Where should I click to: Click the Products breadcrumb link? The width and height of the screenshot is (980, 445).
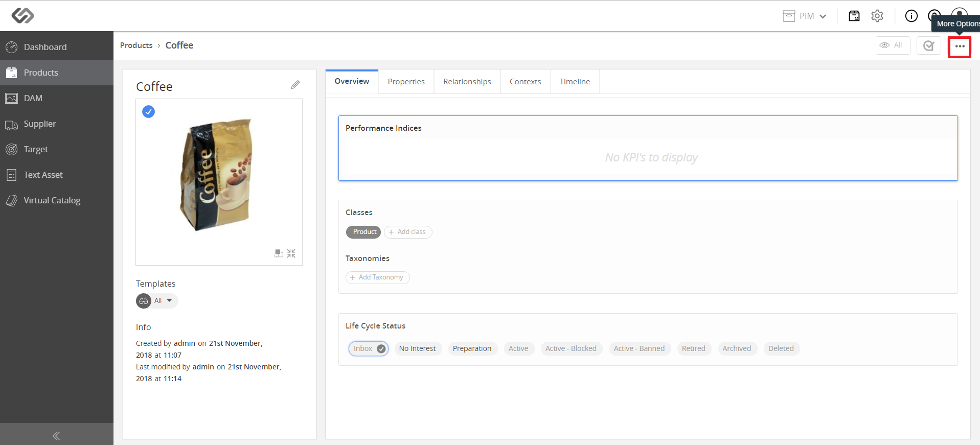tap(136, 45)
